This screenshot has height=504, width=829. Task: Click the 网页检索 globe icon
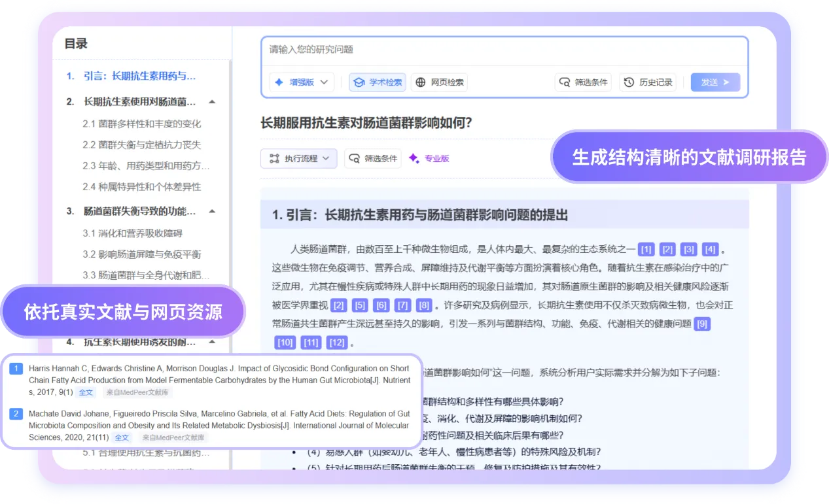point(421,82)
